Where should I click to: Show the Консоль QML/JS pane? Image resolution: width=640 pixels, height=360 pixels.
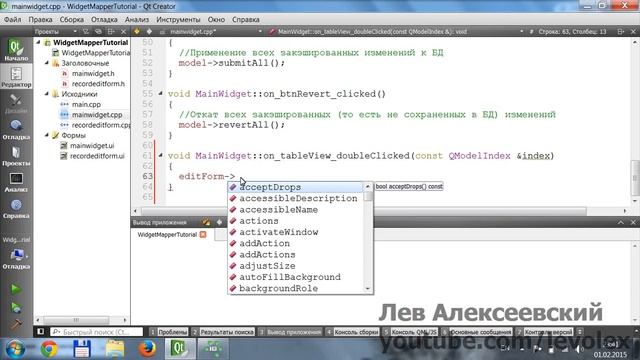[x=410, y=332]
